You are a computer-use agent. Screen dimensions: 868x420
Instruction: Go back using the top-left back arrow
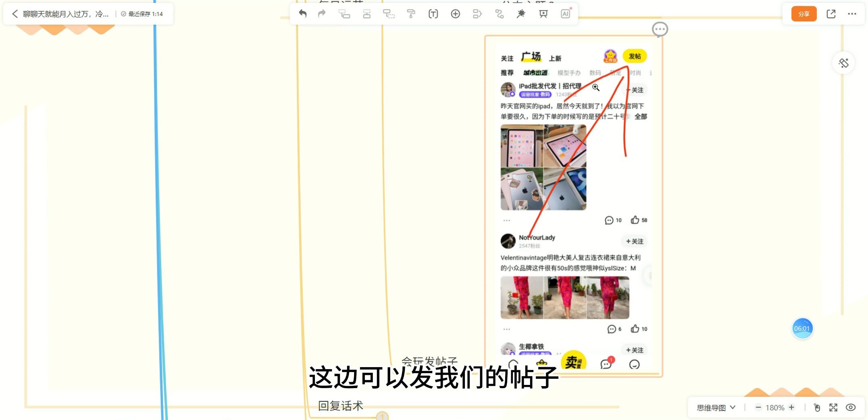[x=15, y=14]
